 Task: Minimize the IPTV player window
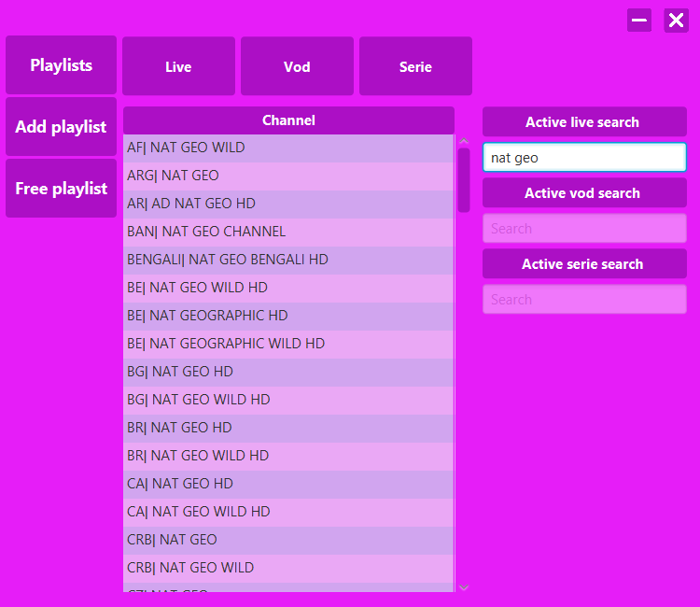[638, 21]
